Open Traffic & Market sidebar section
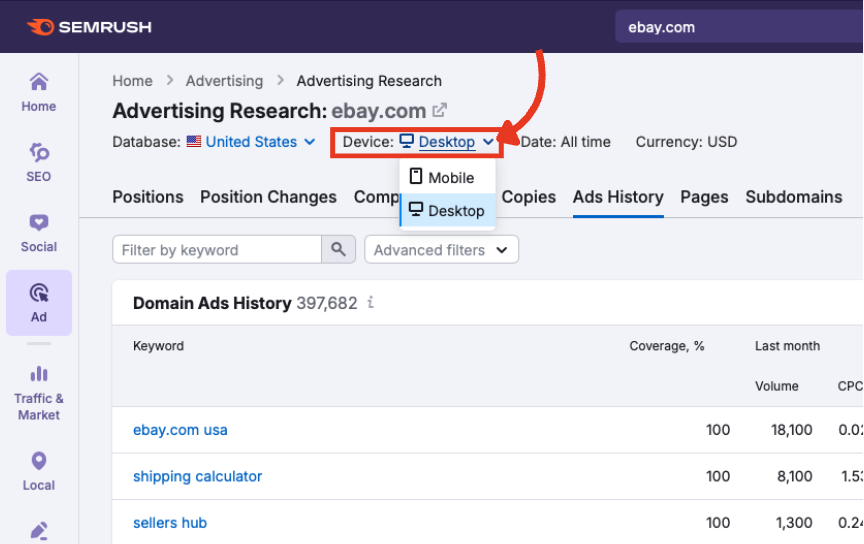 [39, 392]
